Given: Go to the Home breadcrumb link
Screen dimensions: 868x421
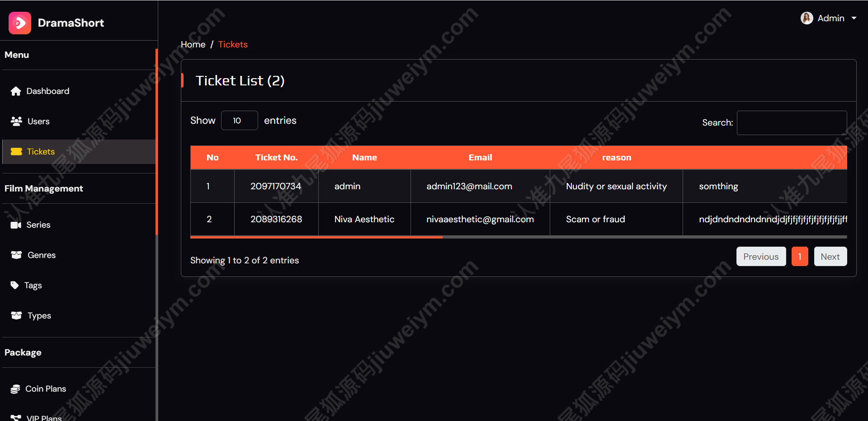Looking at the screenshot, I should pyautogui.click(x=193, y=45).
